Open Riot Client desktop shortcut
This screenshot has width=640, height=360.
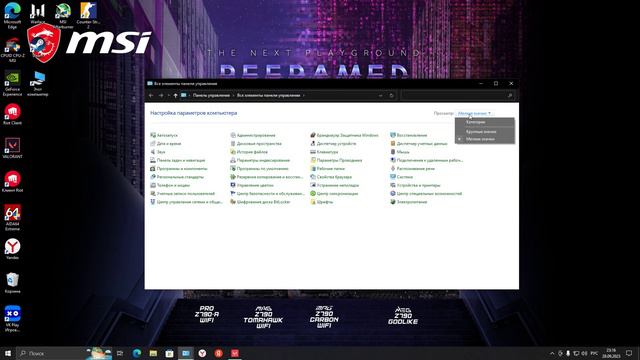(12, 114)
